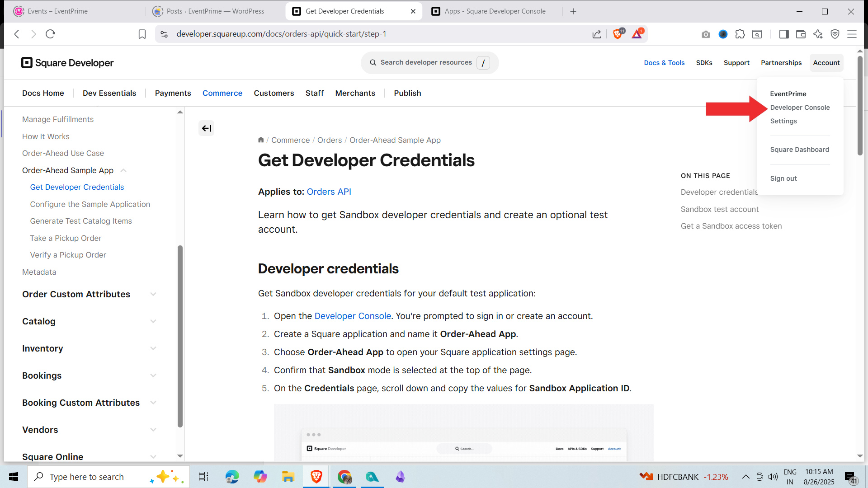Collapse the docs sidebar panel icon
Screen dimensions: 868x488
tap(206, 128)
